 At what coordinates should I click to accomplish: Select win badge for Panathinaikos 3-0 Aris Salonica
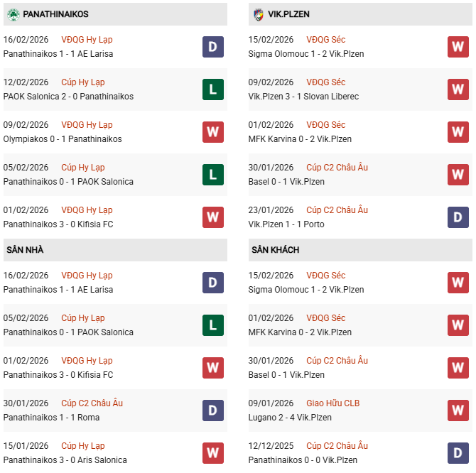point(213,453)
